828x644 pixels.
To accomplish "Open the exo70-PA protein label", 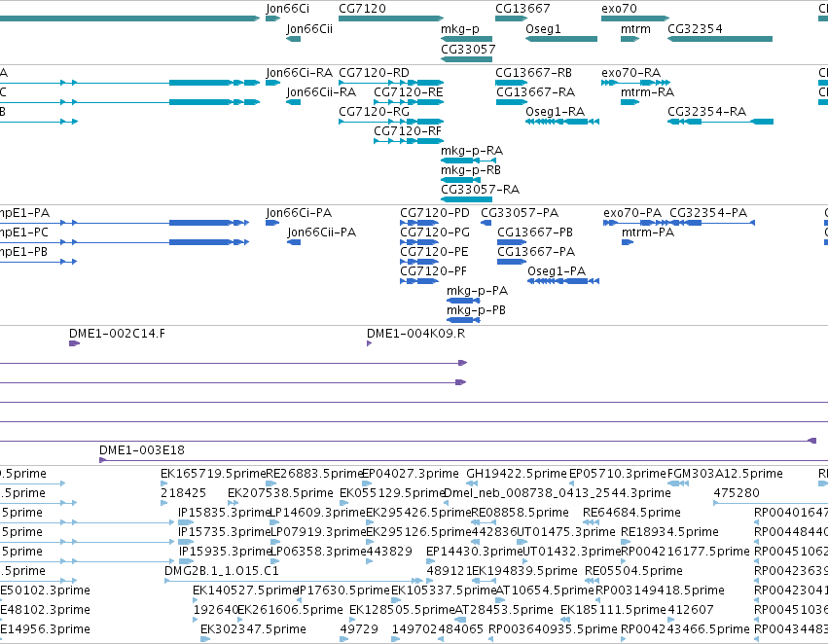I will [632, 213].
